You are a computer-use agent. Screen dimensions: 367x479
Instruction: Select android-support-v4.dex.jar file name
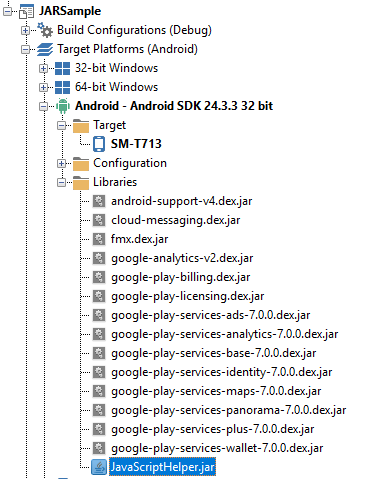click(182, 201)
